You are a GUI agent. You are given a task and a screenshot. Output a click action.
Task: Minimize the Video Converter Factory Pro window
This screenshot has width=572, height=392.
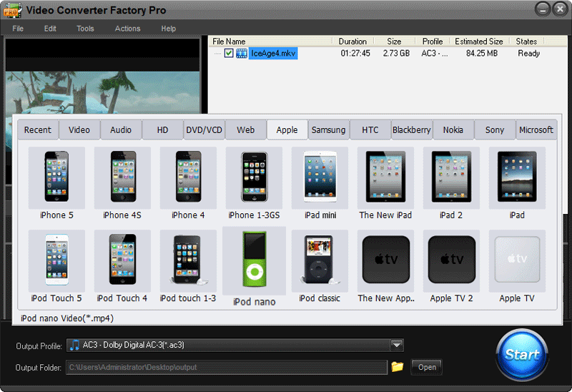(543, 9)
